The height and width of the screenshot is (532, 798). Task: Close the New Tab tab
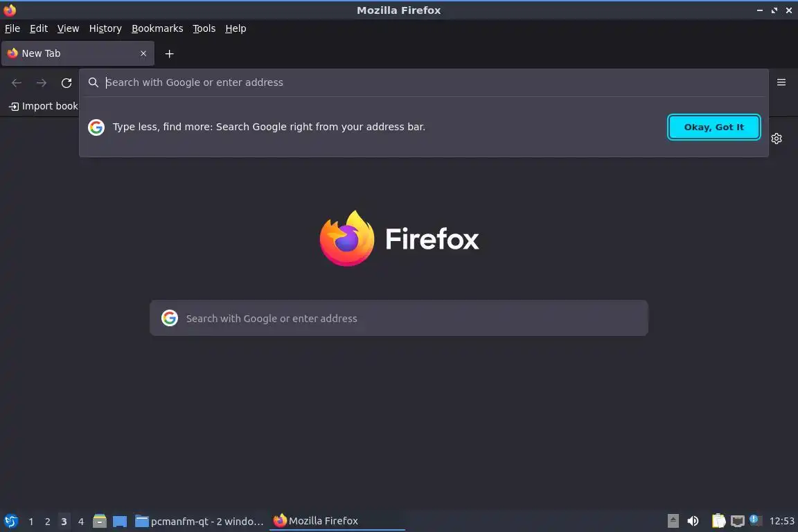click(143, 53)
